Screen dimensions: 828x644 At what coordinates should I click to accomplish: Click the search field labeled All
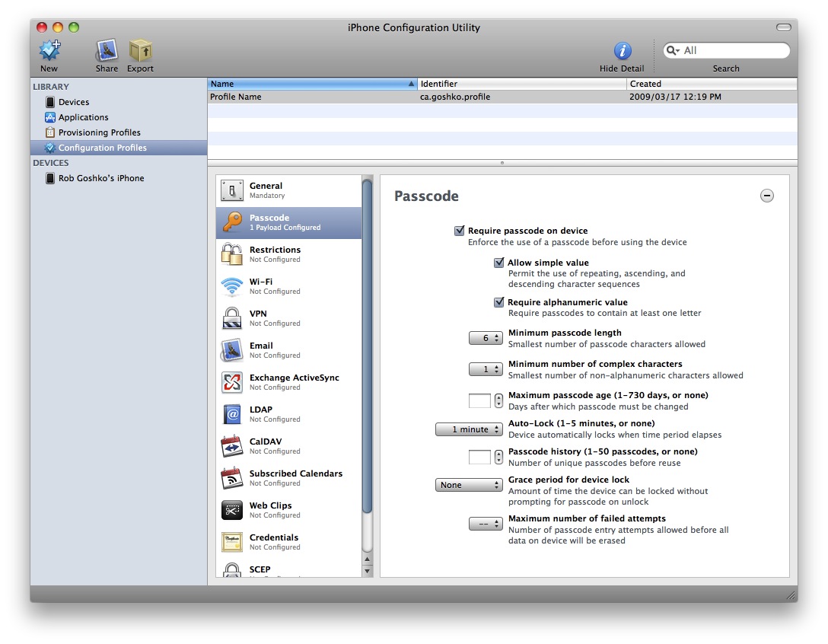727,50
